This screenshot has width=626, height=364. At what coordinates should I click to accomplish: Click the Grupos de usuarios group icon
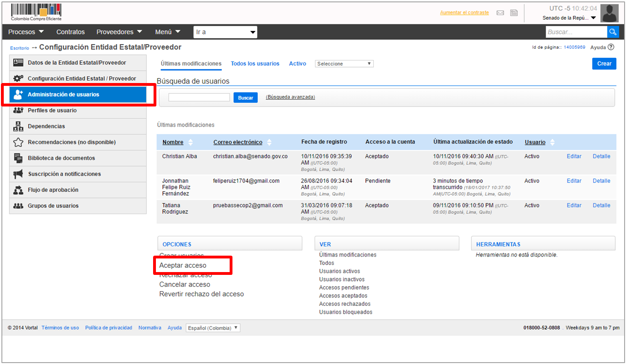18,206
